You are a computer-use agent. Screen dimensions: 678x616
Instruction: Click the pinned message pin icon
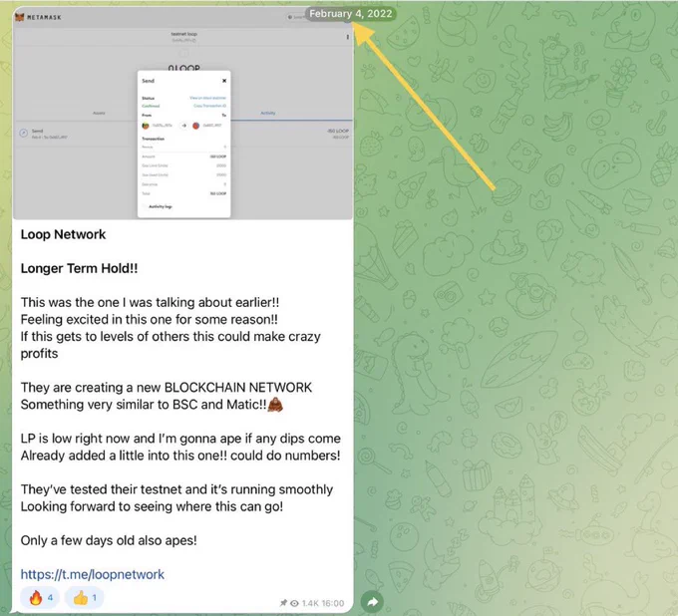click(x=283, y=603)
